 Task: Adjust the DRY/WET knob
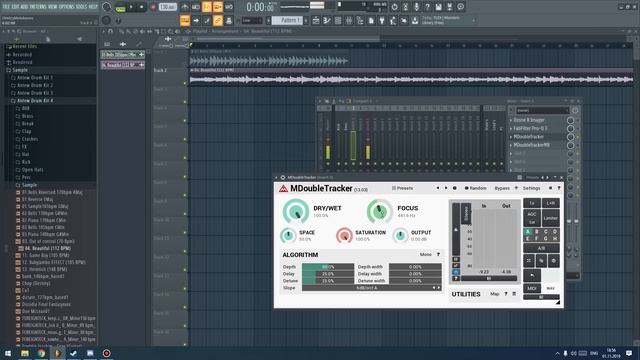296,211
